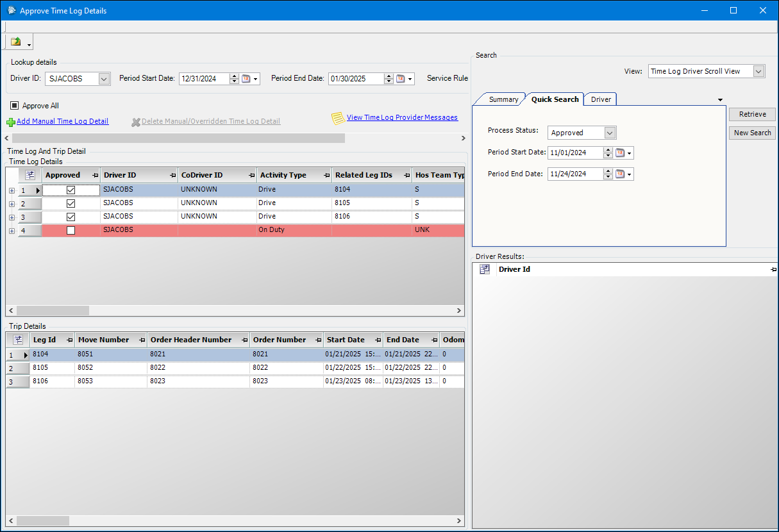
Task: Click the note icon beside View Time Log Provider Messages
Action: pos(338,119)
